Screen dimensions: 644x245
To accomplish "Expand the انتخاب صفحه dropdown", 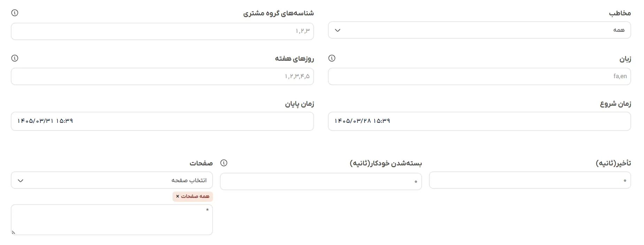I will coord(112,180).
